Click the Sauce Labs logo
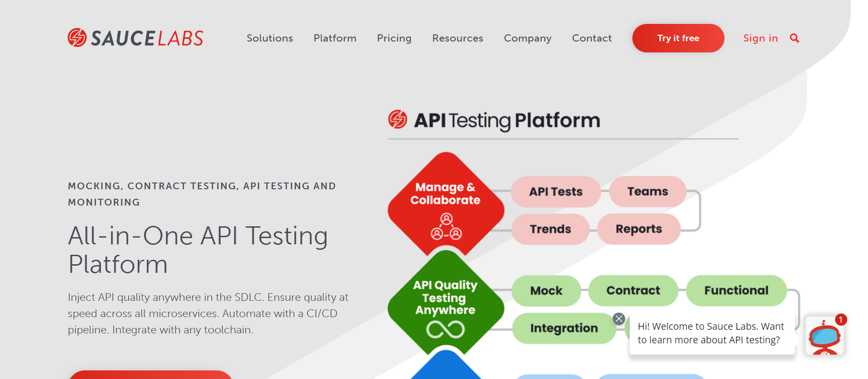Viewport: 868px width, 379px height. pos(135,38)
